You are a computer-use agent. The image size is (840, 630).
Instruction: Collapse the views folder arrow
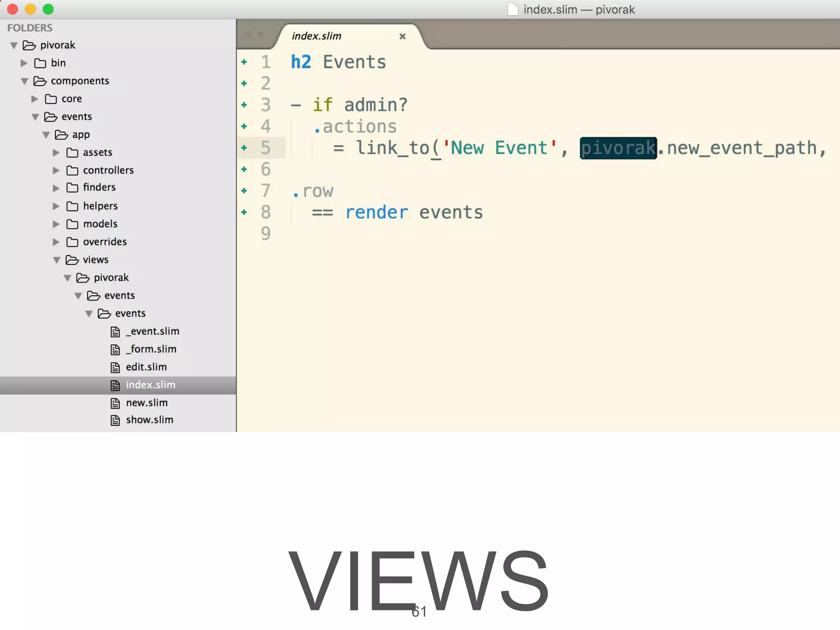pos(57,260)
